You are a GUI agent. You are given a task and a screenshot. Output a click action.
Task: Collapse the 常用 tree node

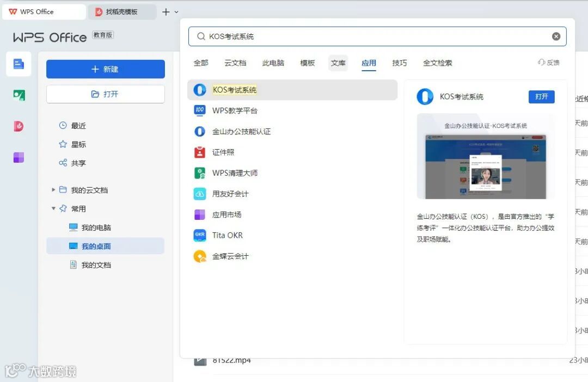pos(53,208)
